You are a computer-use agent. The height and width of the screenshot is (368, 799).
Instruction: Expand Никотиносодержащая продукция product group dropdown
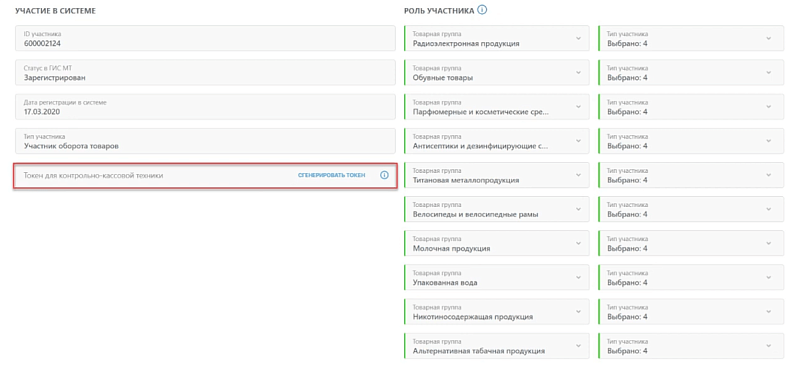click(497, 311)
